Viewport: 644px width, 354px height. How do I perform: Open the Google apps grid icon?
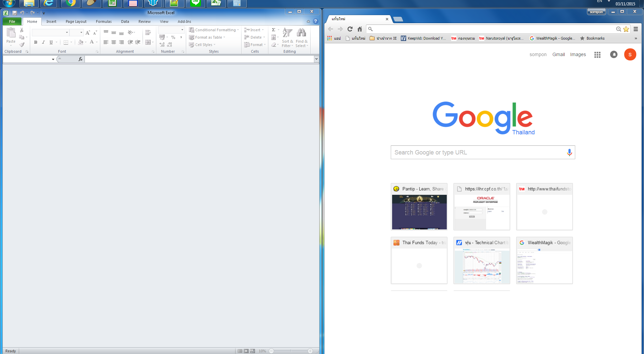coord(597,55)
